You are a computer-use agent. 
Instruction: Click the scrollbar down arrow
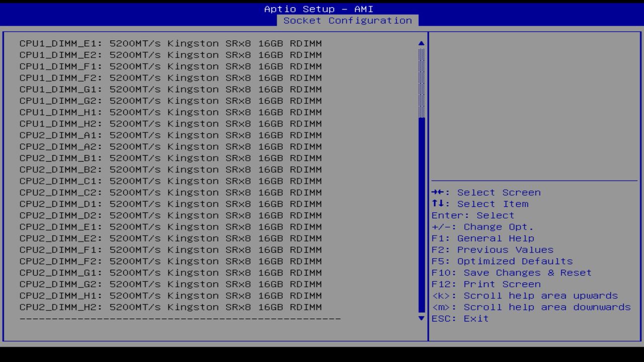coord(421,318)
